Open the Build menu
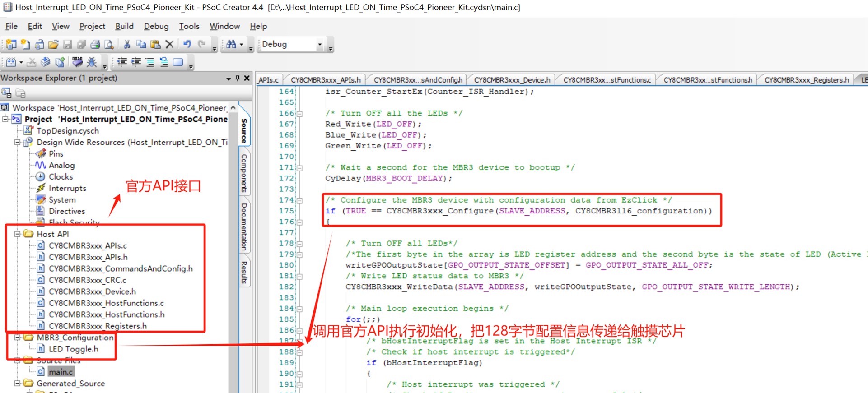 (x=124, y=26)
